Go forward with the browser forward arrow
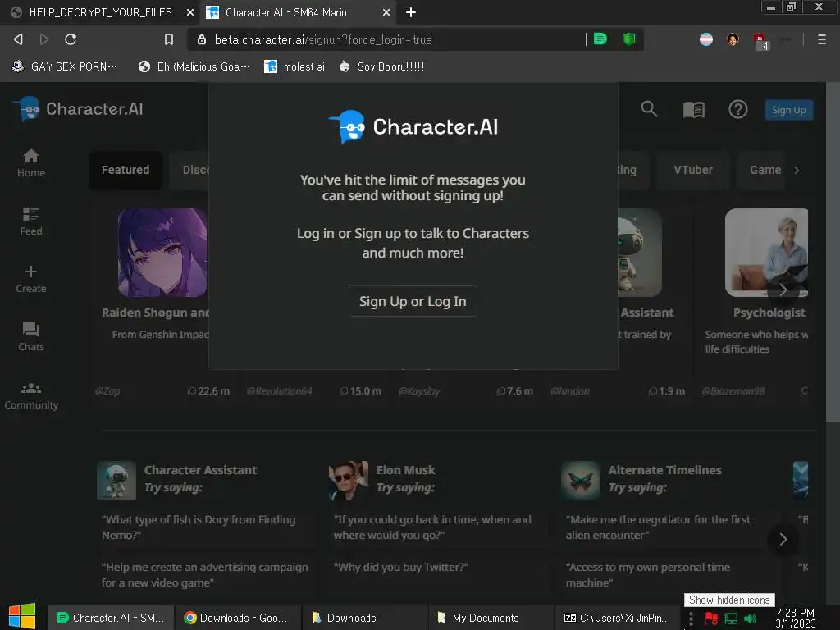 (x=44, y=39)
